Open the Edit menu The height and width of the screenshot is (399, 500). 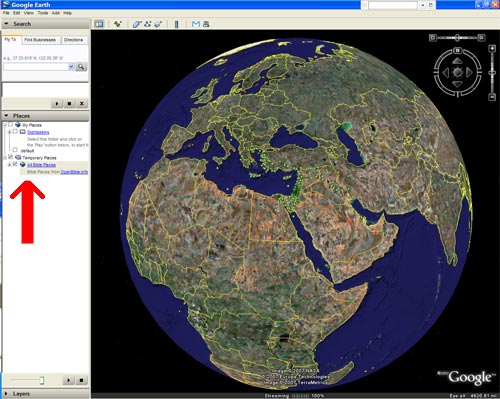click(x=17, y=13)
